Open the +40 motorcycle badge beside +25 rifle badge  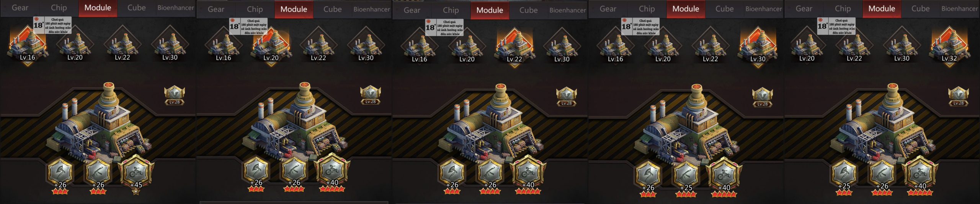click(x=724, y=175)
